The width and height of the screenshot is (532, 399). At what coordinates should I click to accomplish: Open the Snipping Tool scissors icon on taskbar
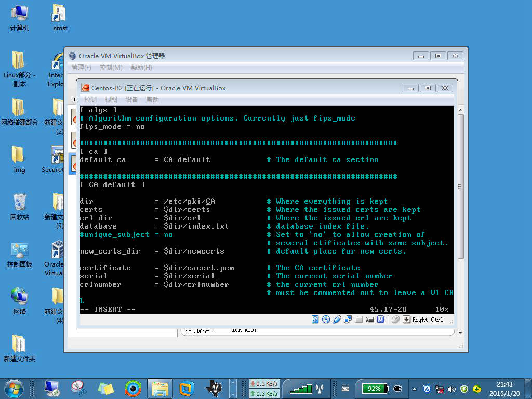pyautogui.click(x=79, y=389)
